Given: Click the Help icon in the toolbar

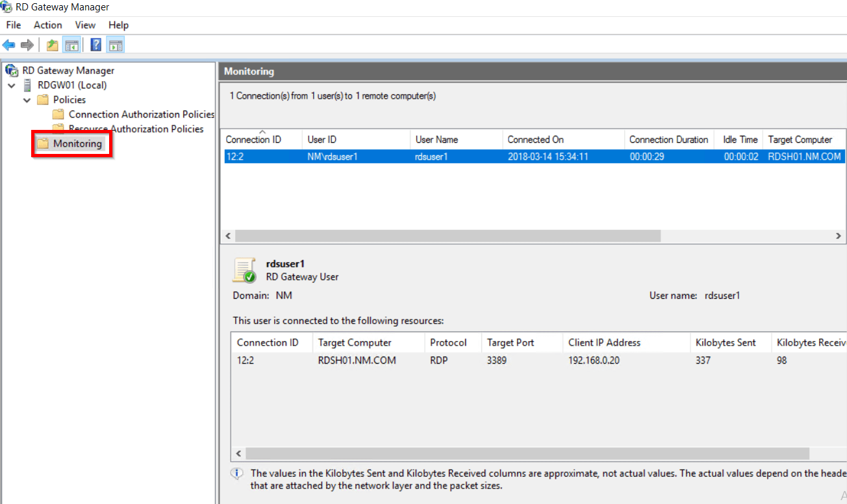Looking at the screenshot, I should coord(94,44).
